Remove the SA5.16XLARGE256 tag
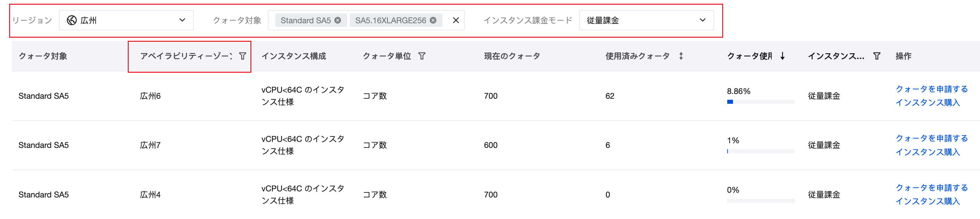This screenshot has height=219, width=980. pos(433,21)
